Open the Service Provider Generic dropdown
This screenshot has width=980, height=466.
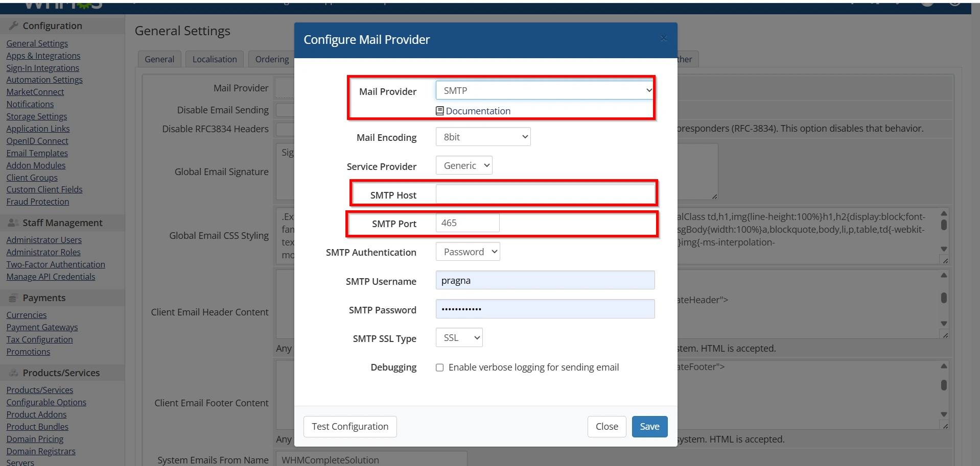464,165
